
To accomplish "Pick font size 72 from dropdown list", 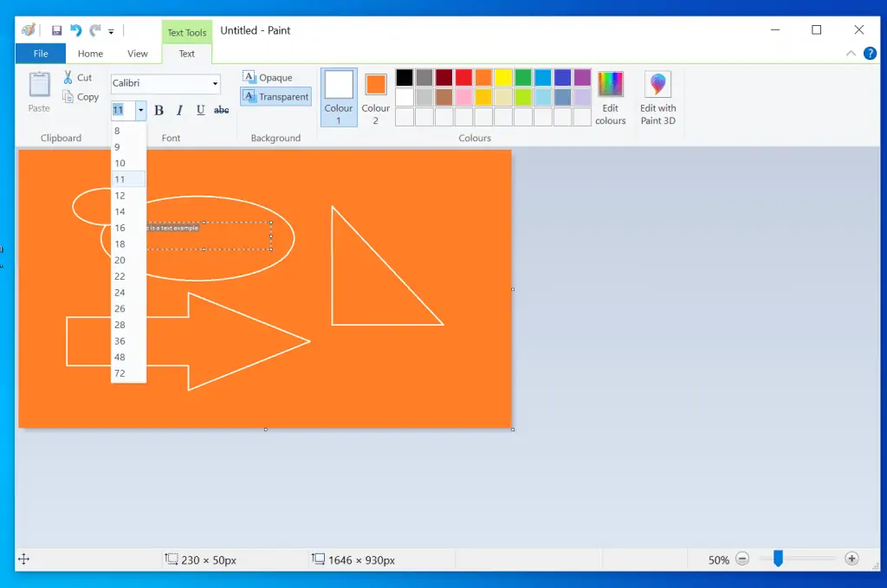I will [x=120, y=373].
